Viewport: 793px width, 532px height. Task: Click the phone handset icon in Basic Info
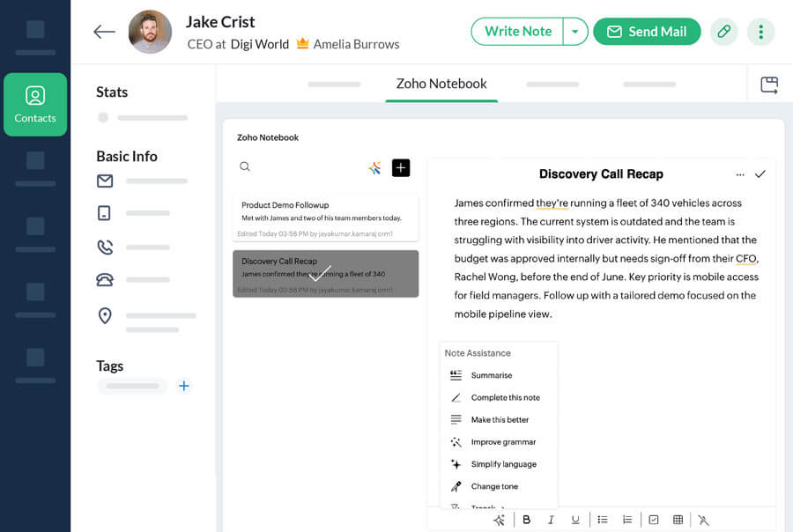click(105, 248)
